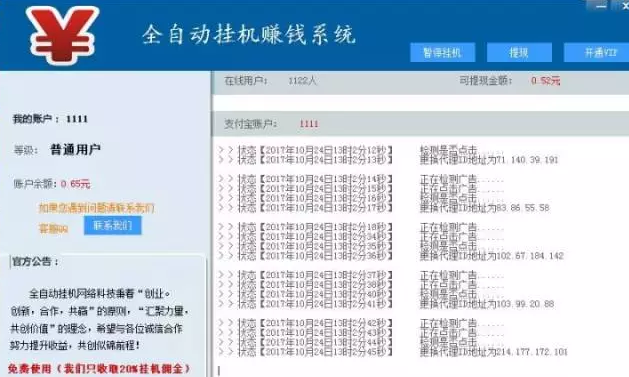Click the 我的账户: 1111 text
The width and height of the screenshot is (629, 377).
click(x=50, y=119)
